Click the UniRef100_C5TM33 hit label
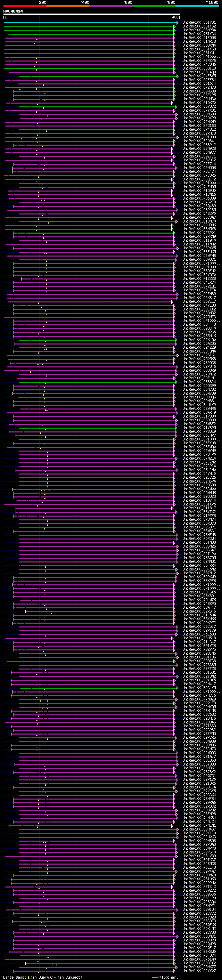 199,543
